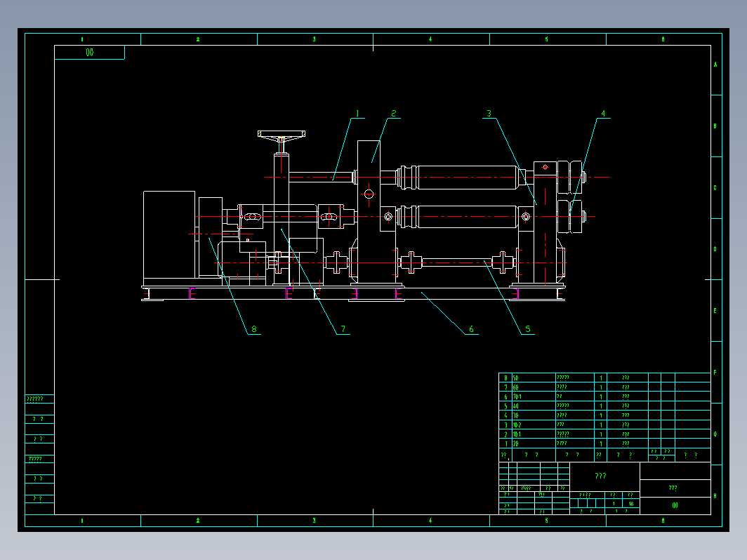Select balloon callout number 4

(x=603, y=114)
